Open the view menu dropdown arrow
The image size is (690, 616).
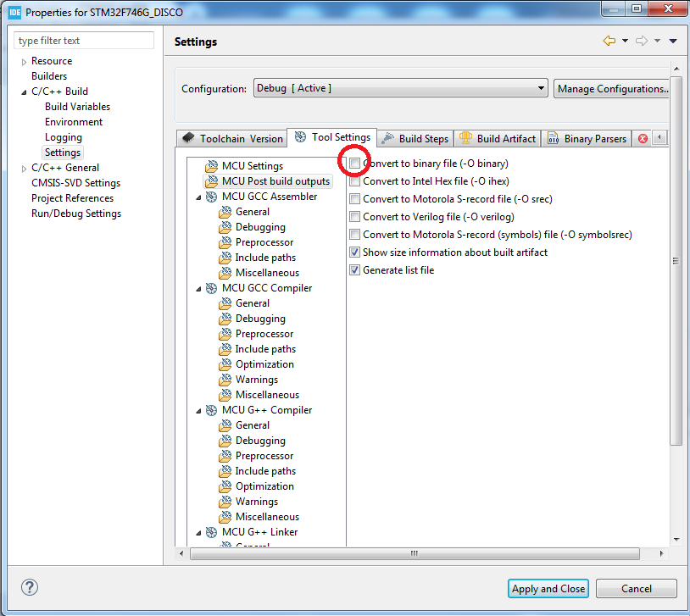[673, 41]
